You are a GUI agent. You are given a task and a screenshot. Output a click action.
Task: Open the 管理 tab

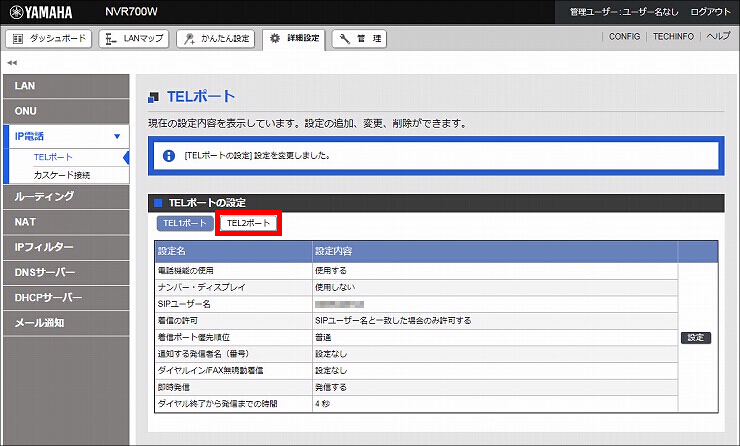click(359, 39)
